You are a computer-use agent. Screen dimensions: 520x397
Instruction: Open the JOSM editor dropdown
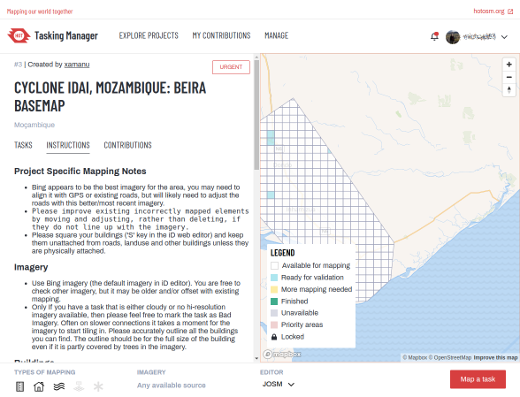[278, 384]
